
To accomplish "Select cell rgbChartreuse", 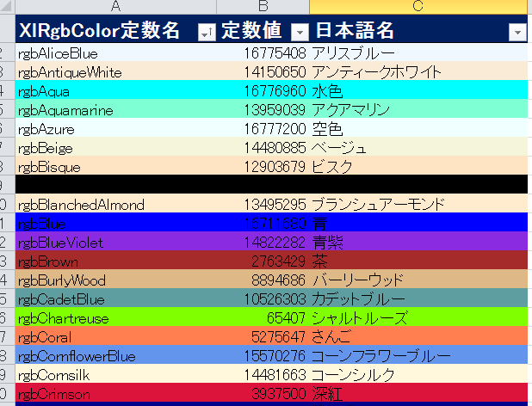I will [115, 317].
